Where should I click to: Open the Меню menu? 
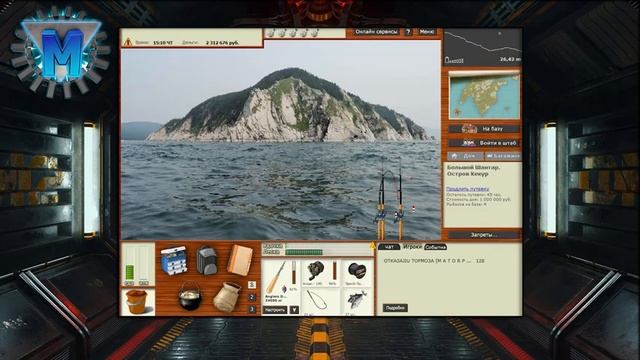pos(427,32)
